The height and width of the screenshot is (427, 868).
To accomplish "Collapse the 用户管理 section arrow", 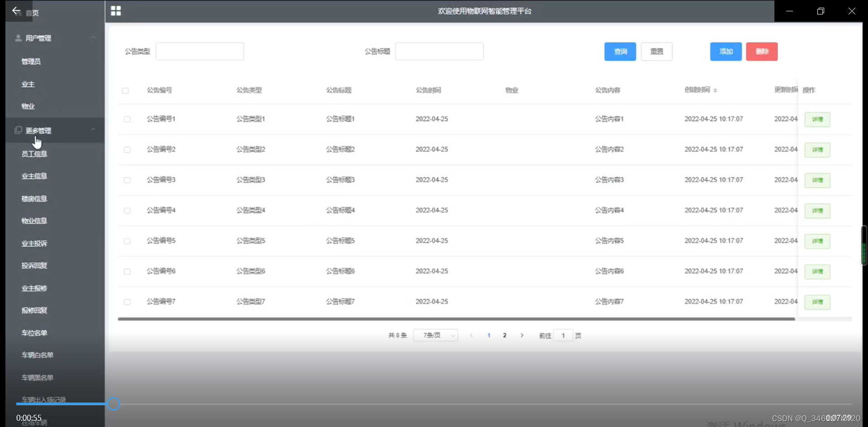I will 93,38.
